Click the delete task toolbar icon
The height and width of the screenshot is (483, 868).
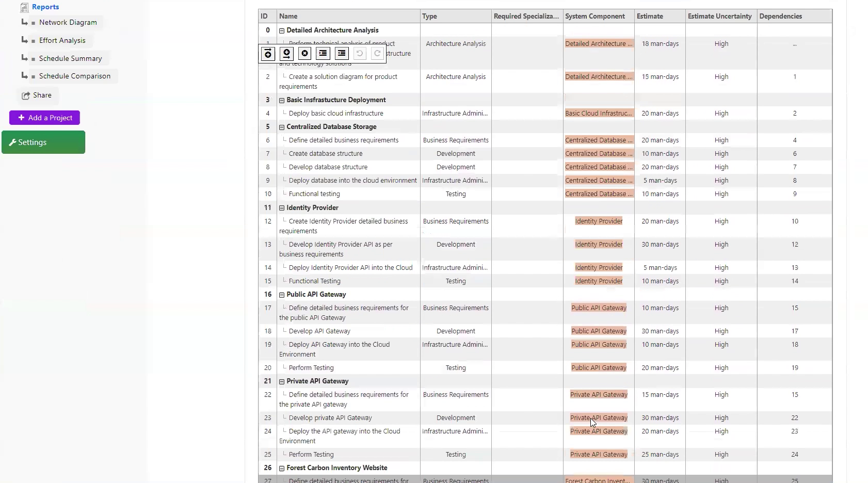point(304,54)
